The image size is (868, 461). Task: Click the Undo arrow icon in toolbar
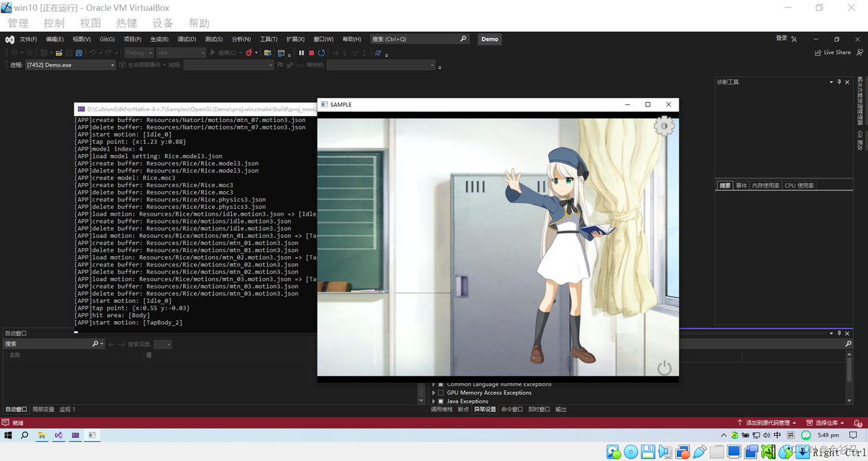coord(92,53)
